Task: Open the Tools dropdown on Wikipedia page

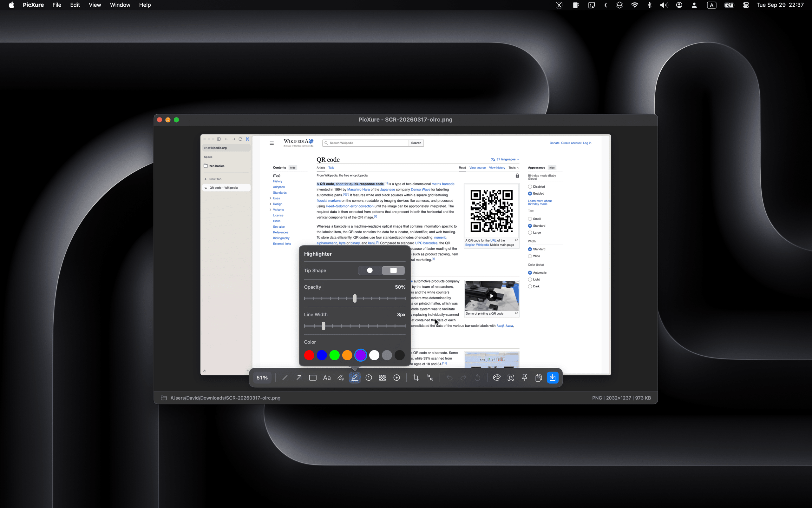Action: pos(514,168)
